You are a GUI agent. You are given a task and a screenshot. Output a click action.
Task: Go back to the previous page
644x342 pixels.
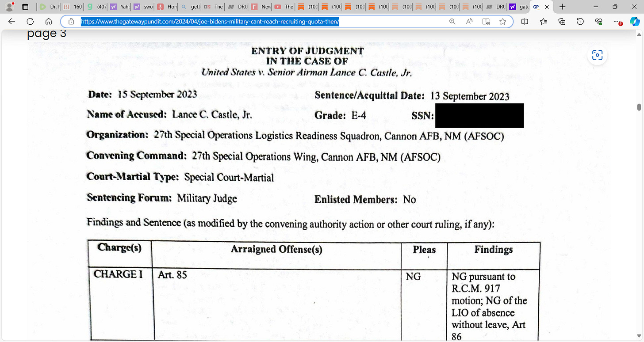point(11,21)
